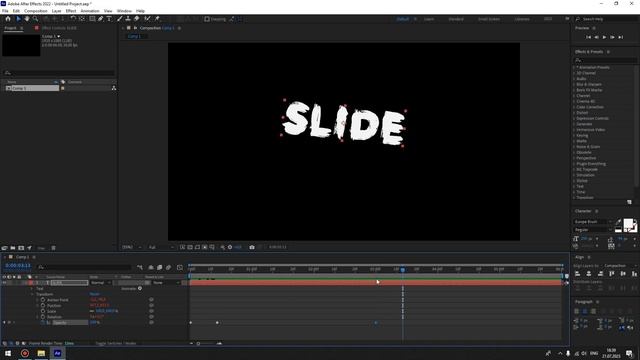The width and height of the screenshot is (640, 360).
Task: Open the font family dropdown in Character
Action: pyautogui.click(x=593, y=222)
